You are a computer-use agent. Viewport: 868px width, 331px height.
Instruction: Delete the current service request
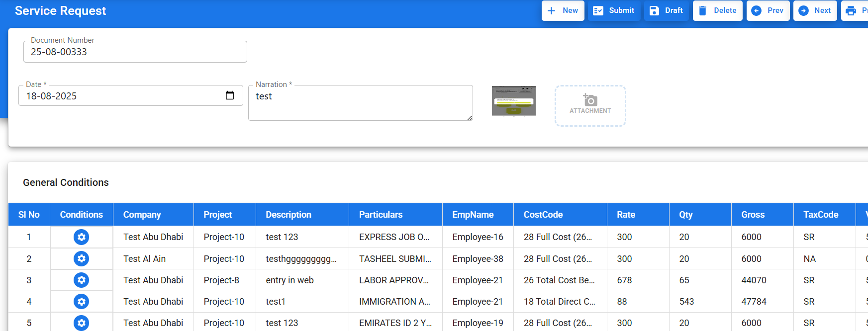[717, 10]
